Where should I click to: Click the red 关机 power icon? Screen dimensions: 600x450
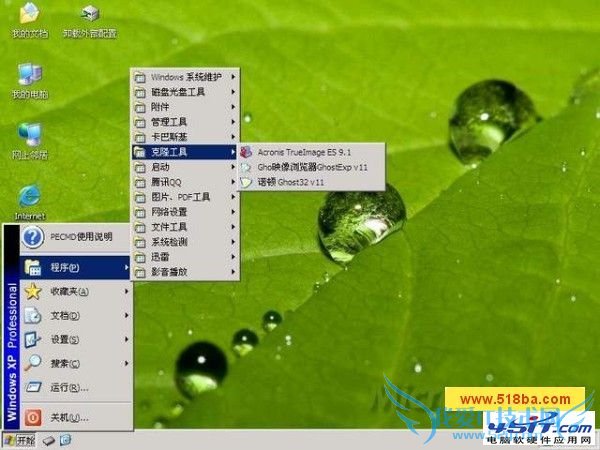[33, 417]
